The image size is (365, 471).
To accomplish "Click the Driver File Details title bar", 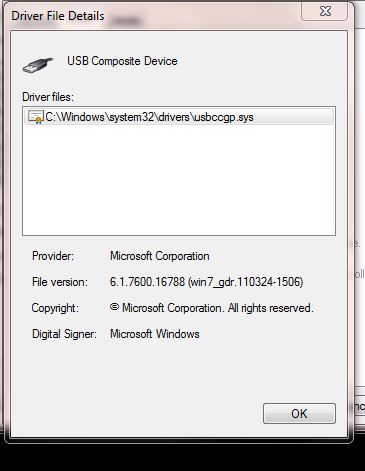I will [153, 16].
